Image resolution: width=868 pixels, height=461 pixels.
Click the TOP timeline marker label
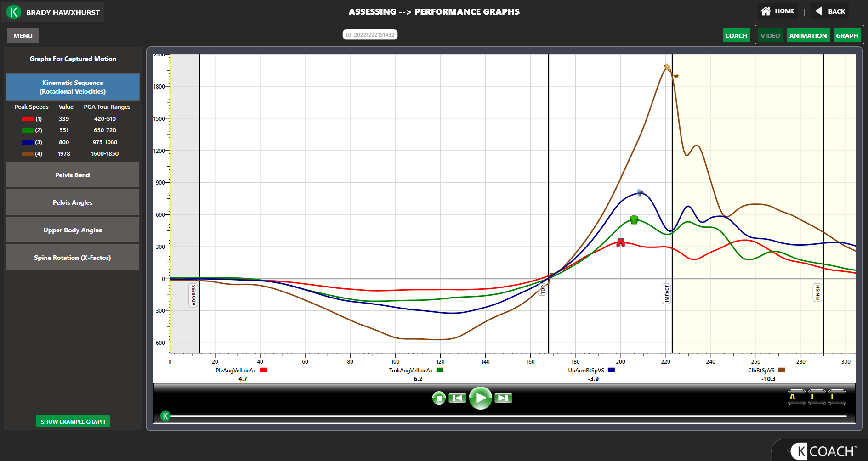tap(542, 289)
